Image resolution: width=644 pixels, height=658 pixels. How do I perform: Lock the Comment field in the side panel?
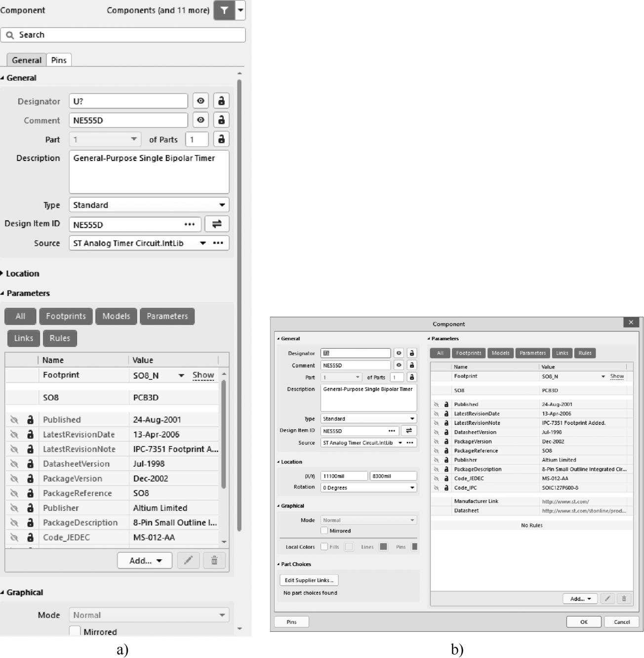point(221,120)
